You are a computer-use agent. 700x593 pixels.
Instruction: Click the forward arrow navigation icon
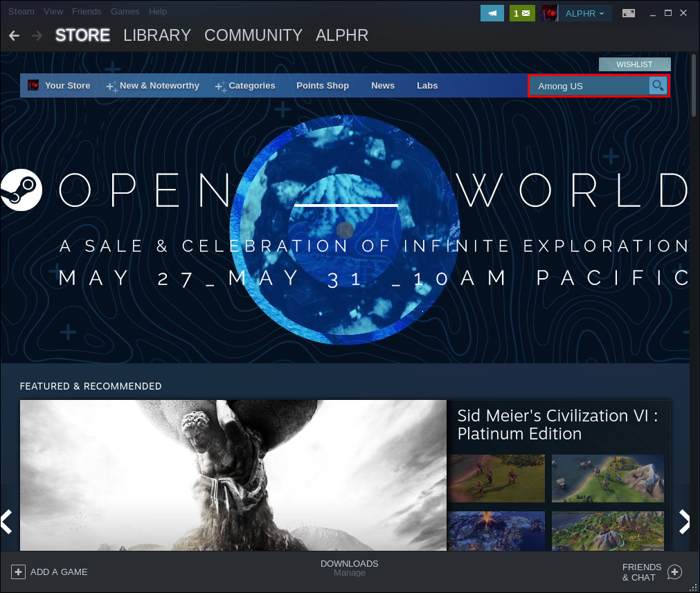[37, 35]
